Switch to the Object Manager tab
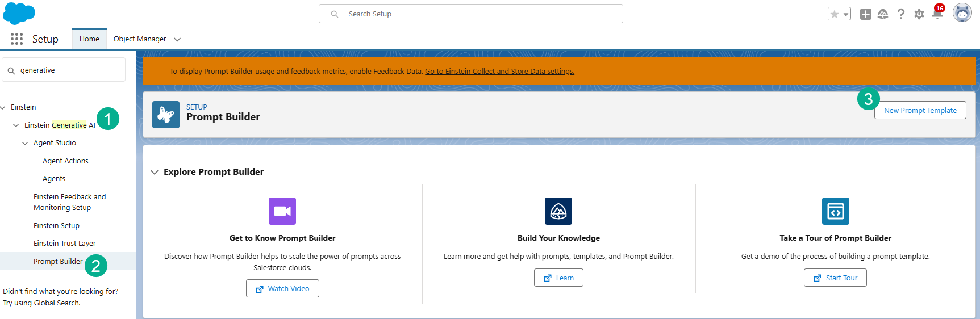This screenshot has width=980, height=319. pyautogui.click(x=140, y=39)
